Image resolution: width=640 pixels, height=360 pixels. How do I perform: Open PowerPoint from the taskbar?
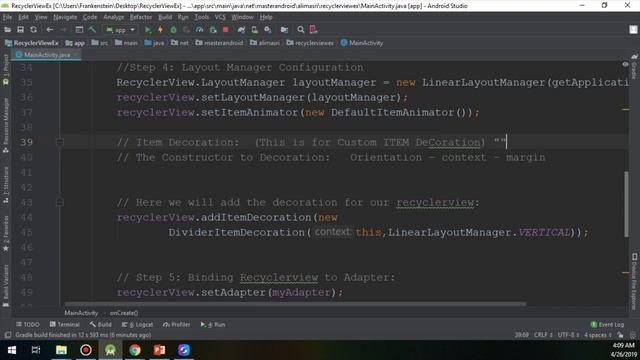(159, 350)
